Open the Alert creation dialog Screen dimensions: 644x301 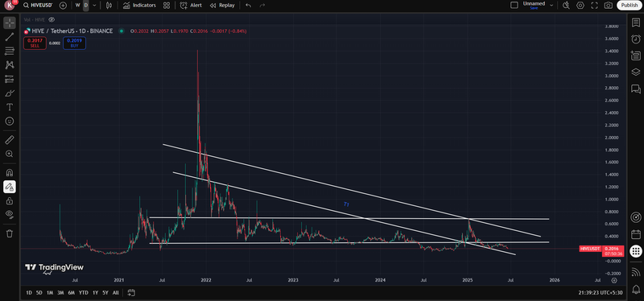pyautogui.click(x=191, y=6)
